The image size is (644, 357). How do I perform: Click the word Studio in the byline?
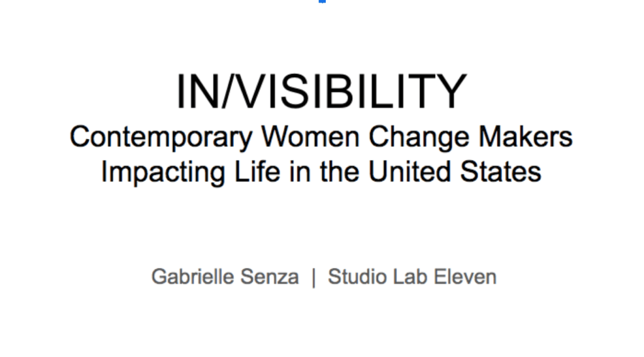(x=358, y=277)
